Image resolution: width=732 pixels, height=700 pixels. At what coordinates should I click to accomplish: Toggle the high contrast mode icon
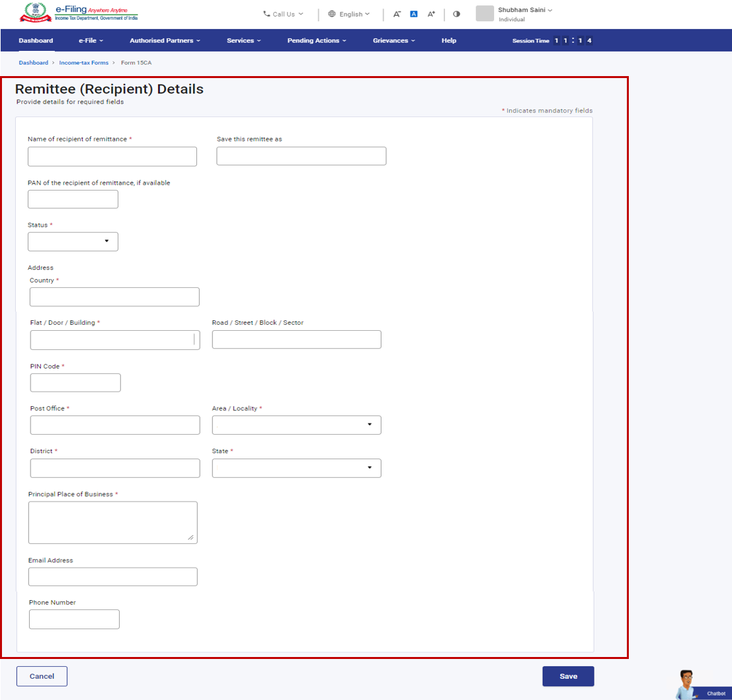(x=456, y=14)
